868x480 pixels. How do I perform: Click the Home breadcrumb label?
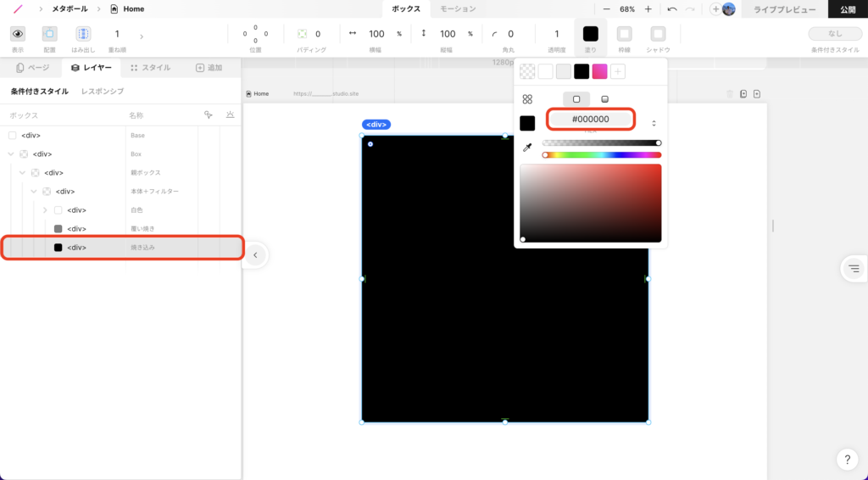(133, 8)
